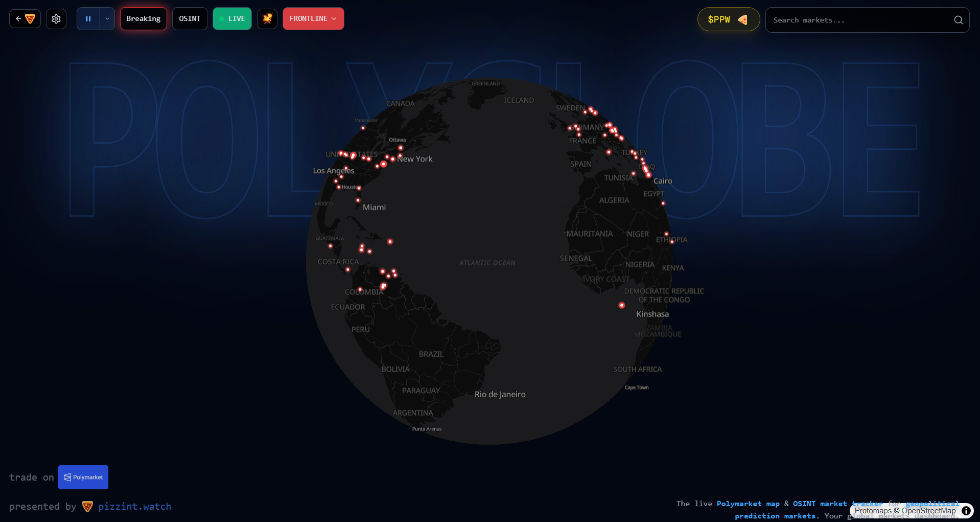
Task: Toggle the LIVE mode button
Action: coord(232,19)
